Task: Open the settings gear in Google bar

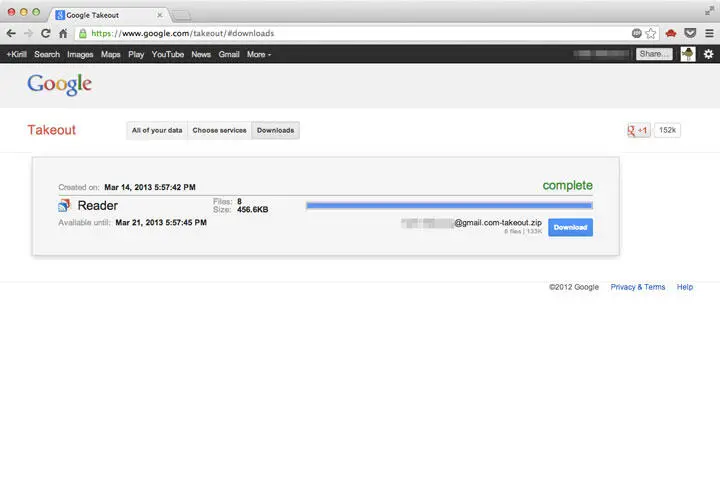Action: pyautogui.click(x=709, y=54)
